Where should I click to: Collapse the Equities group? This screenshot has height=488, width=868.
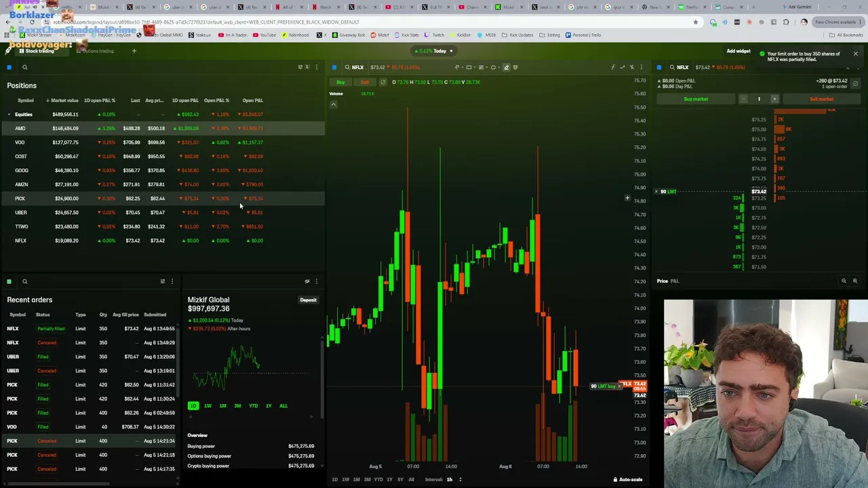tap(9, 115)
